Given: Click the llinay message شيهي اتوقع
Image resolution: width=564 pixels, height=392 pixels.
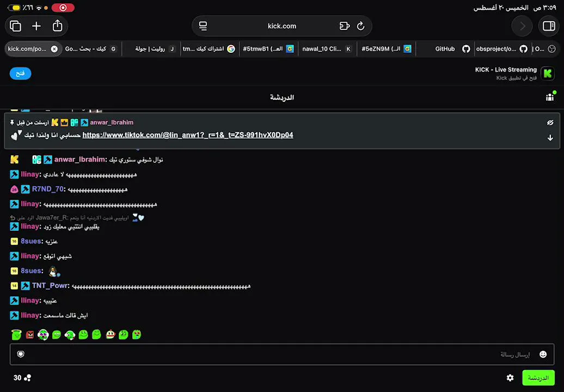Looking at the screenshot, I should tap(58, 256).
